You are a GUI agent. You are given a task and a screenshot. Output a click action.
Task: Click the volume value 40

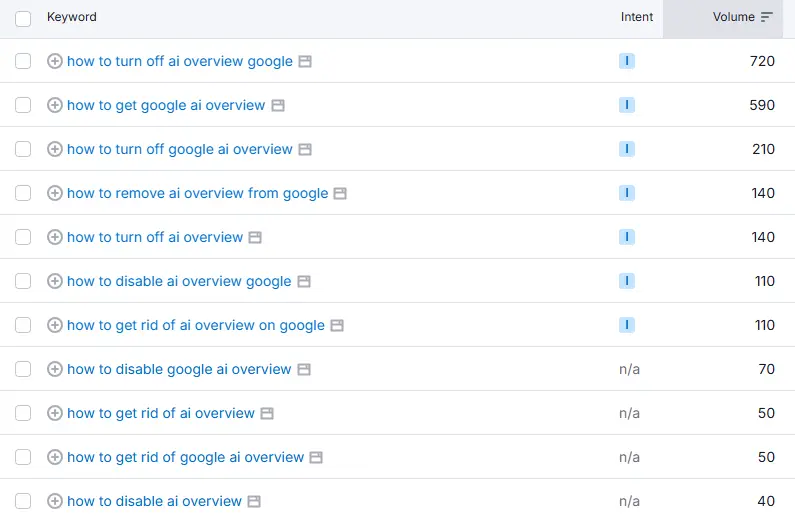[766, 502]
